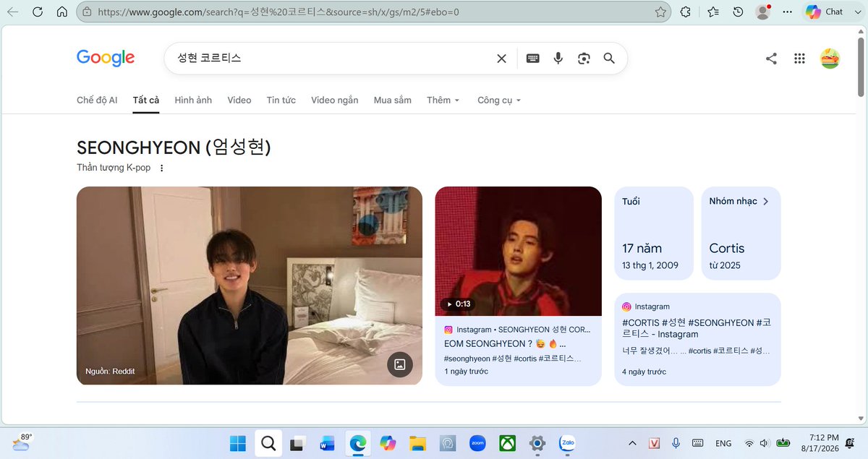
Task: Open the large Reddit bedroom photo
Action: click(250, 286)
